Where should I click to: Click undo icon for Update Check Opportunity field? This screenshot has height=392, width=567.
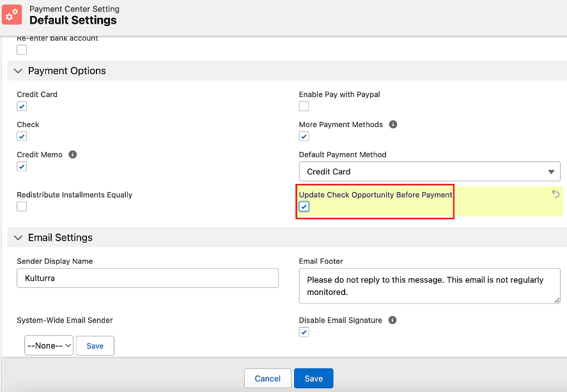tap(555, 194)
